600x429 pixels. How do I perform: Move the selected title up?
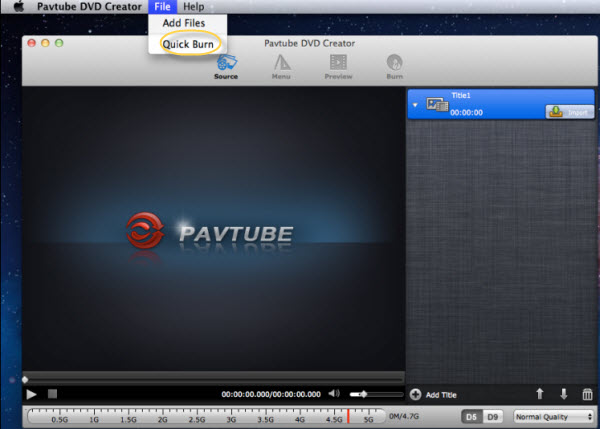tap(540, 394)
